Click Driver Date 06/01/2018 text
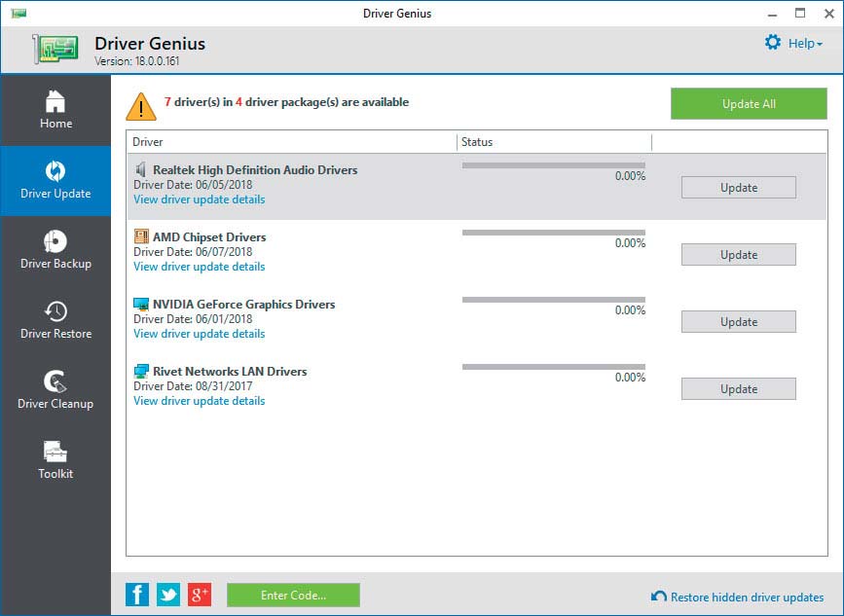This screenshot has width=844, height=616. tap(193, 319)
